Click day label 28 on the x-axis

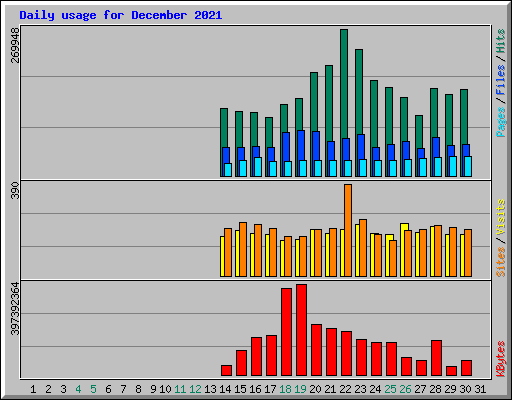[435, 389]
